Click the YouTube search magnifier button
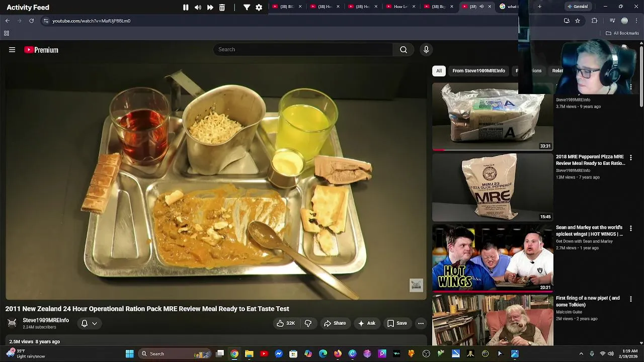The image size is (644, 362). coord(404,49)
